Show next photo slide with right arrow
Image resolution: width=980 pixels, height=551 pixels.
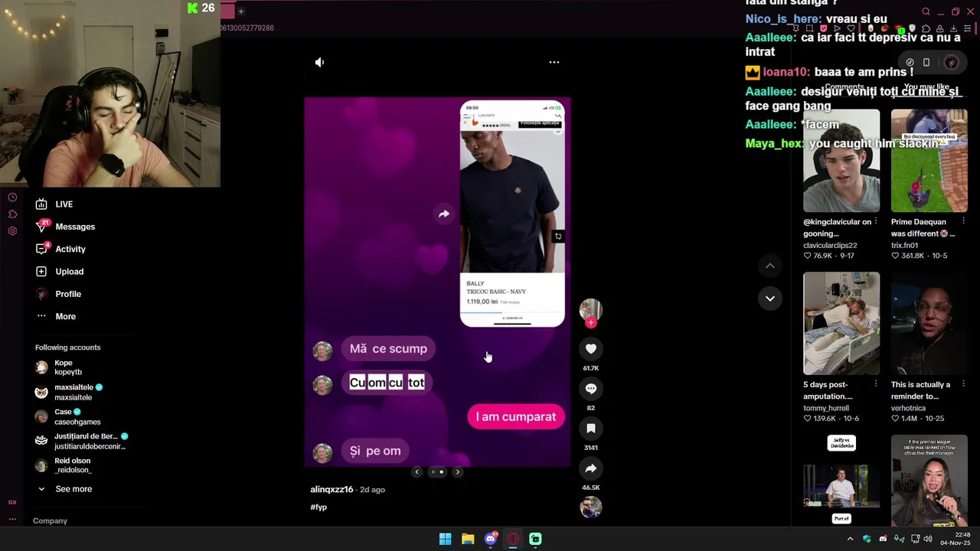point(458,472)
